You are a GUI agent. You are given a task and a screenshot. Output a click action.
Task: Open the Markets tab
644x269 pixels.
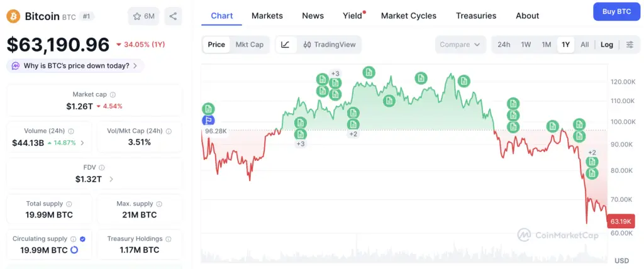coord(267,16)
